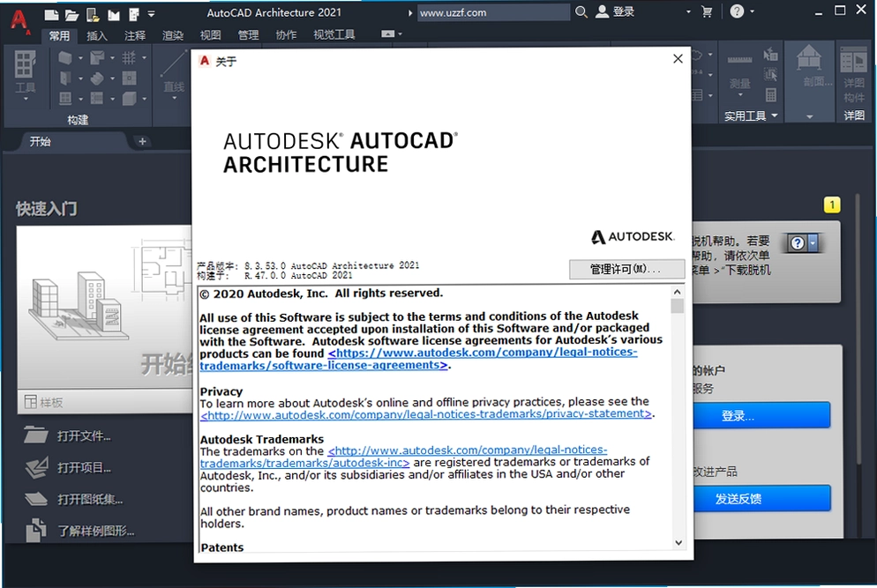Open the AutoCAD application menu logo
The image size is (877, 588).
(x=19, y=21)
